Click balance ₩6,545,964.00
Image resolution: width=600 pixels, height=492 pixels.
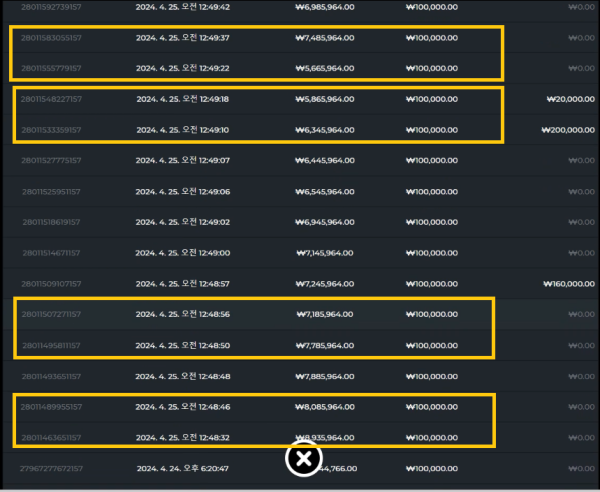pos(325,192)
